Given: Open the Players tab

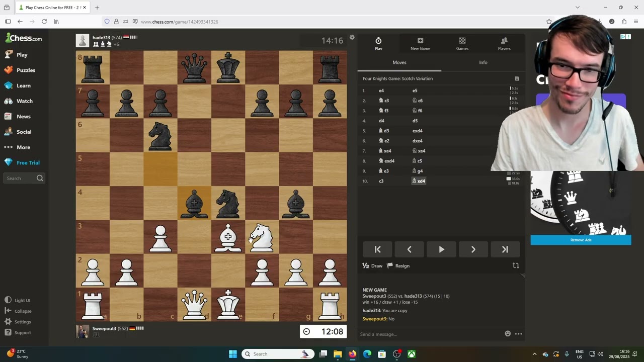Looking at the screenshot, I should (504, 44).
